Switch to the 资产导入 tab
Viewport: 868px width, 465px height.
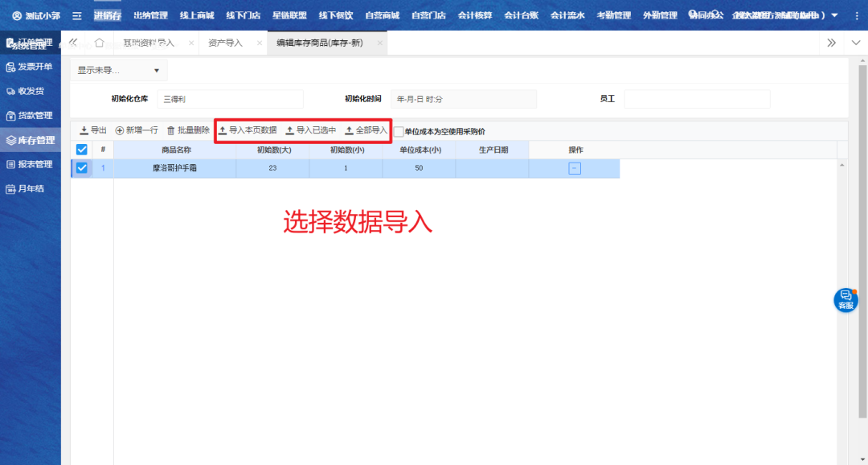225,43
